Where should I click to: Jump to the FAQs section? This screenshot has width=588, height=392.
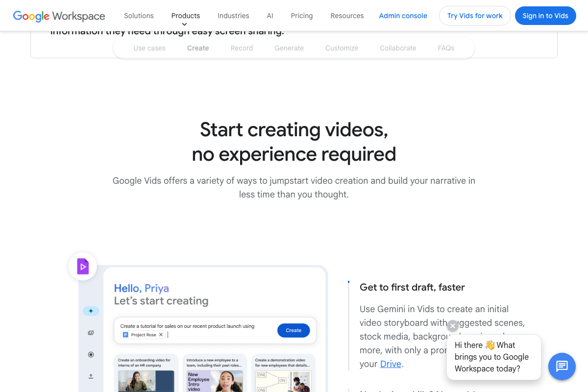(446, 48)
